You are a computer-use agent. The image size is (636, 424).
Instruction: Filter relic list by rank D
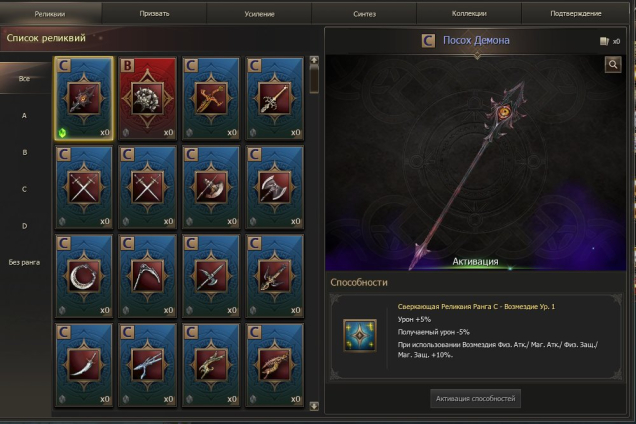(24, 226)
